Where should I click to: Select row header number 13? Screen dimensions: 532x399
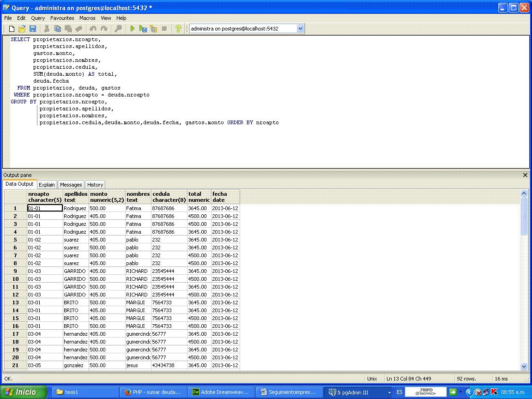[16, 302]
